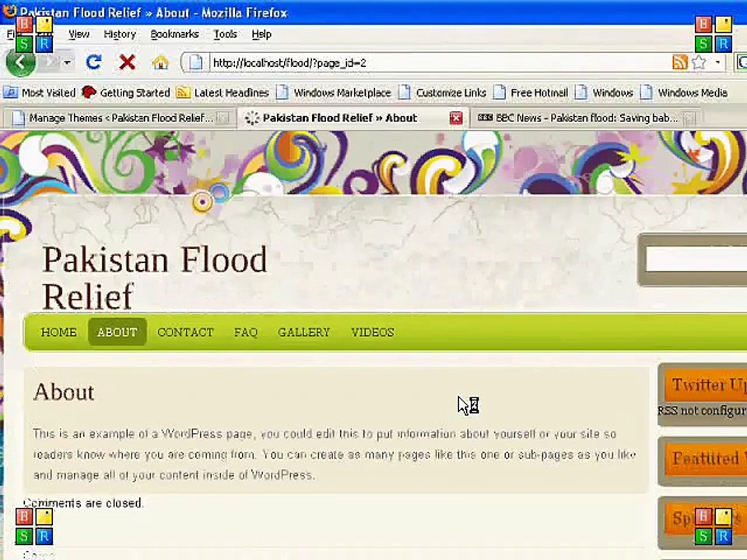Click the 'RSS not configured' text
This screenshot has width=747, height=560.
tap(702, 411)
